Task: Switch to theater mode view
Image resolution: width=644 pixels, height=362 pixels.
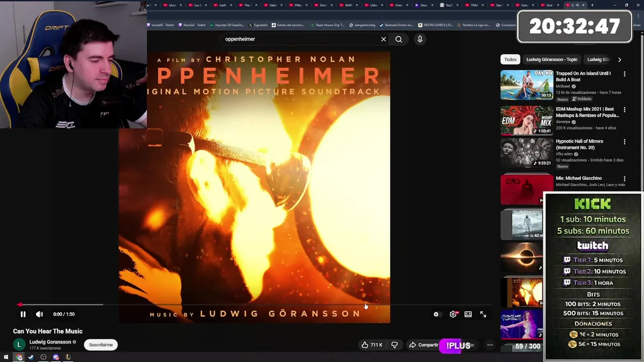Action: (468, 314)
